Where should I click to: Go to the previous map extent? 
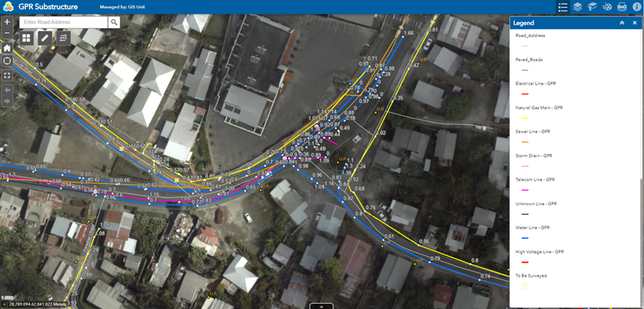[7, 90]
